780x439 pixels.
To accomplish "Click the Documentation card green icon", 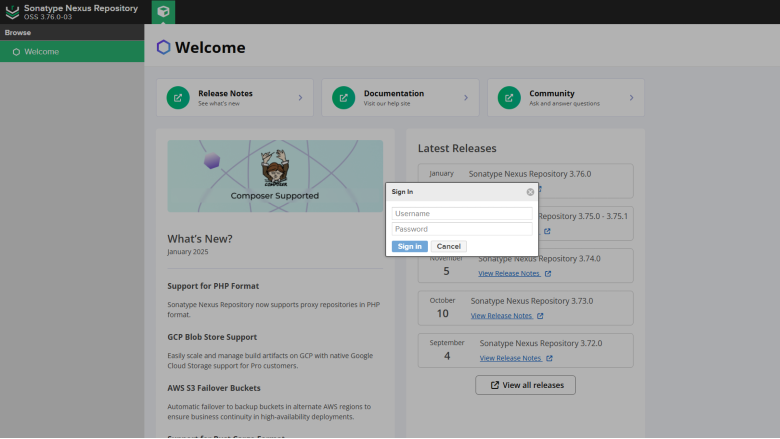I will coord(343,98).
